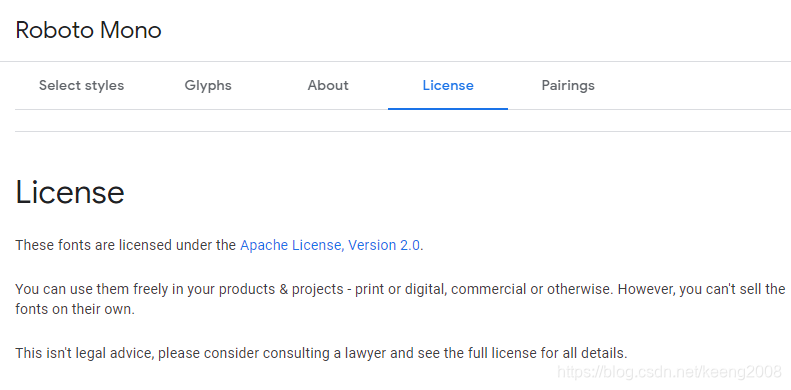This screenshot has height=390, width=791.
Task: Click the 'This isn't legal advice' sentence
Action: pyautogui.click(x=321, y=353)
